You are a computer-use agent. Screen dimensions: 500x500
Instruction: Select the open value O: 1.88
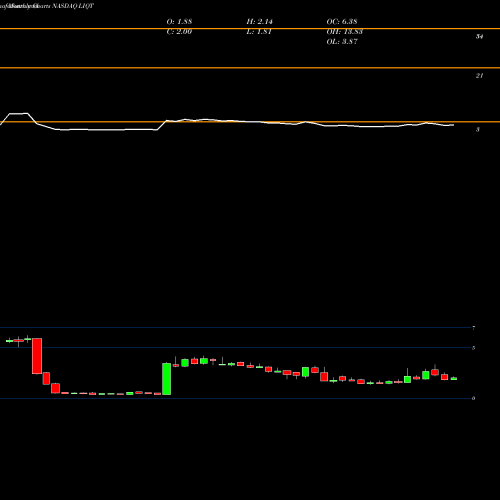(179, 22)
